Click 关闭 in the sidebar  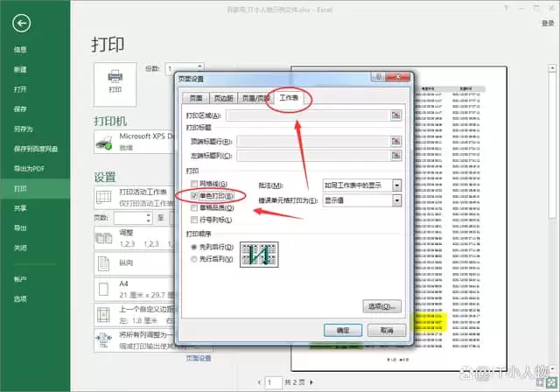20,248
